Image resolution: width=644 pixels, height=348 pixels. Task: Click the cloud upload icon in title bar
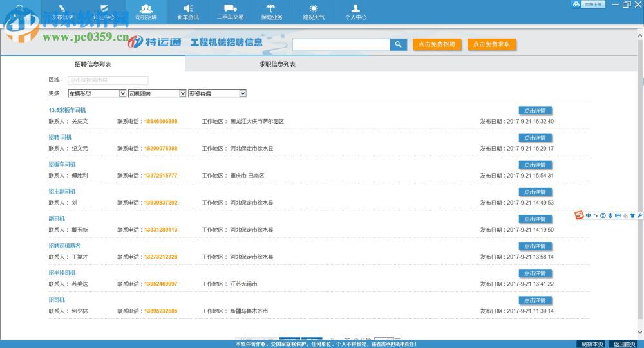pyautogui.click(x=576, y=4)
